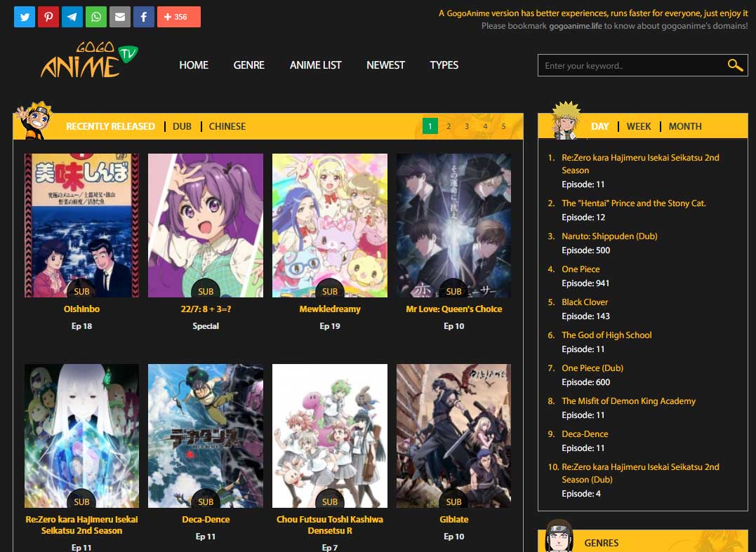Go to page 3 of recent releases
The height and width of the screenshot is (552, 756).
(466, 126)
